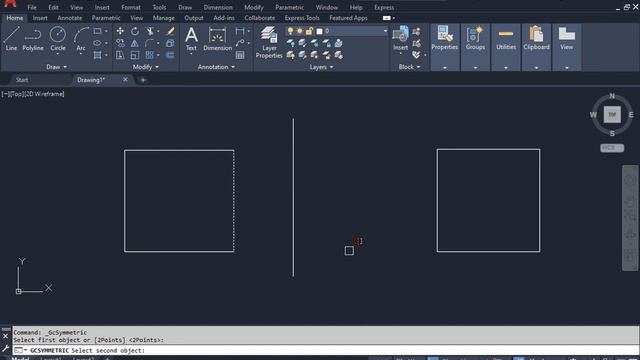640x360 pixels.
Task: Click the Offset tool icon
Action: pos(170,55)
